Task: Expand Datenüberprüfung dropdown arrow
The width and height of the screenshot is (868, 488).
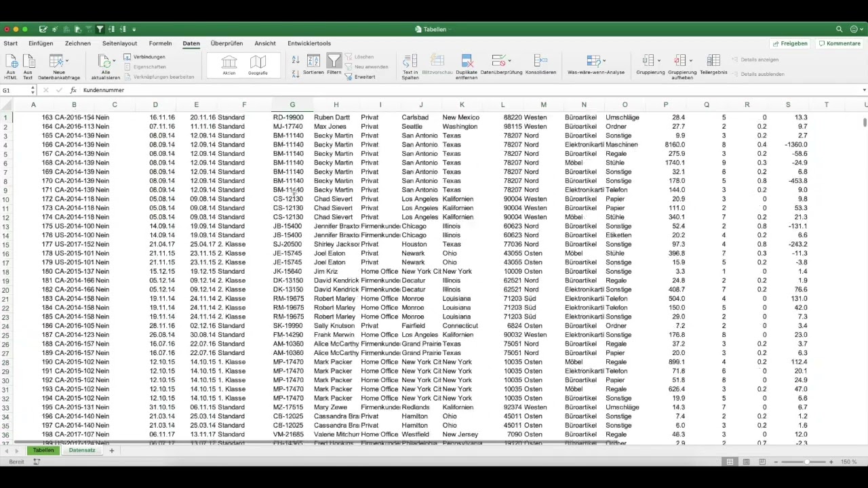Action: (x=509, y=62)
